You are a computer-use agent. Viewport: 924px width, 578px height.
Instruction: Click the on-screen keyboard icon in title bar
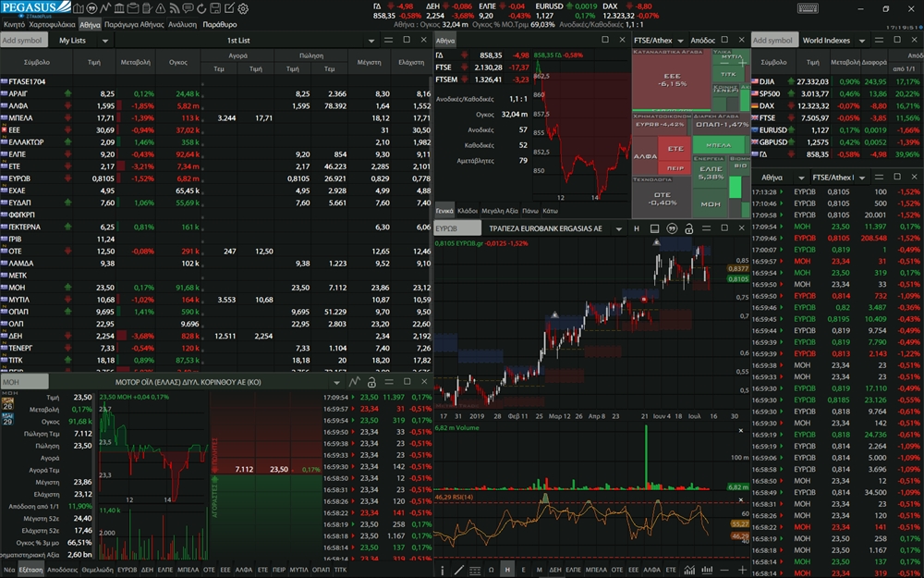[808, 8]
